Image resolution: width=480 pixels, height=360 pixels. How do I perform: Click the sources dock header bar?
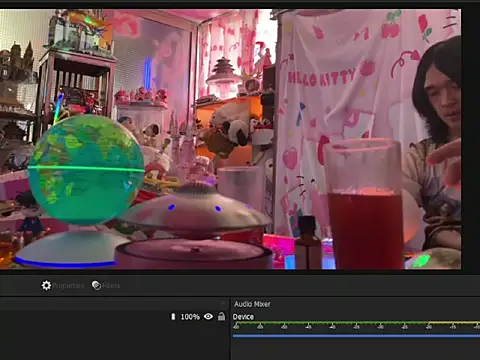[114, 304]
